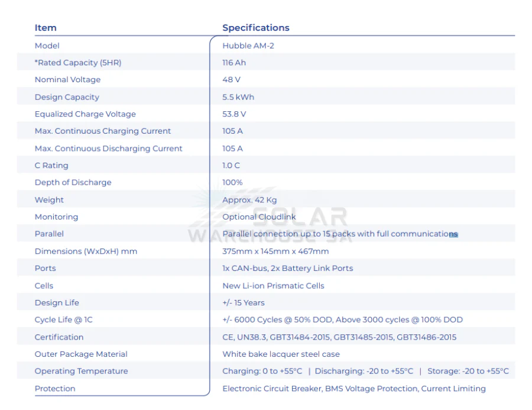Select the 'Nominal Voltage' label

pos(67,79)
